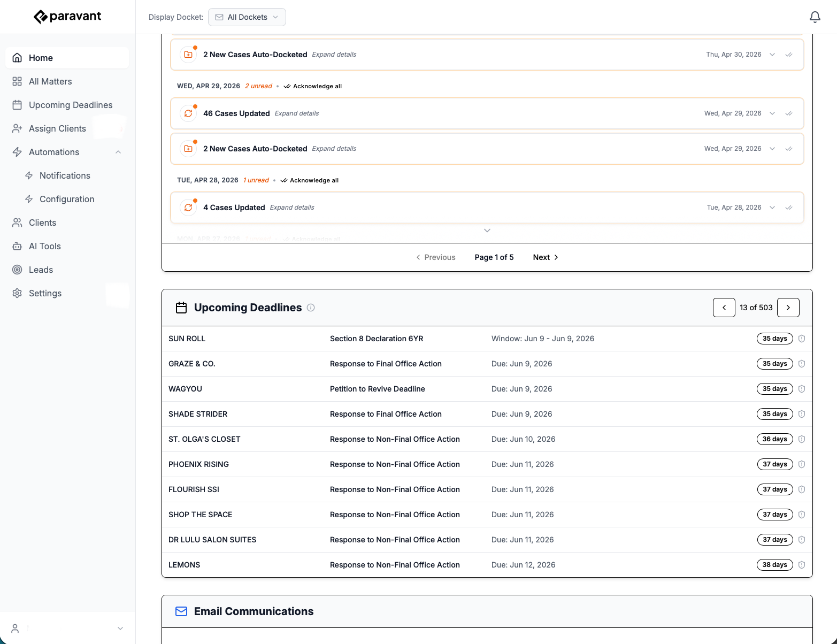Click shield icon in SHADE STRIDER row
Viewport: 837px width, 644px height.
(802, 414)
